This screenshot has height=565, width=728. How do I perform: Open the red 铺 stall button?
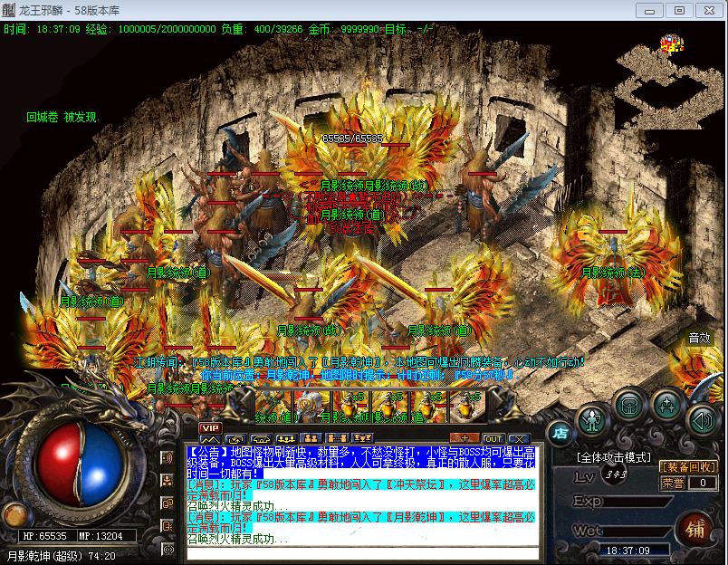click(x=695, y=529)
